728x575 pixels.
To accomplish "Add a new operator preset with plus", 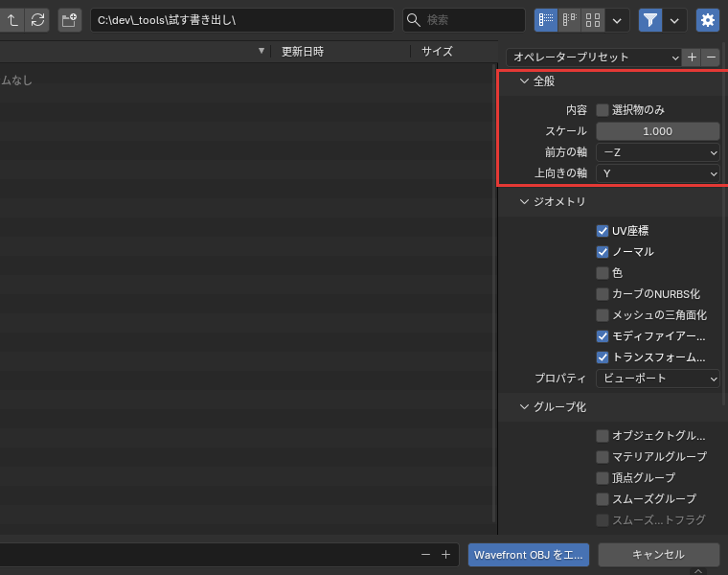I will tap(692, 57).
